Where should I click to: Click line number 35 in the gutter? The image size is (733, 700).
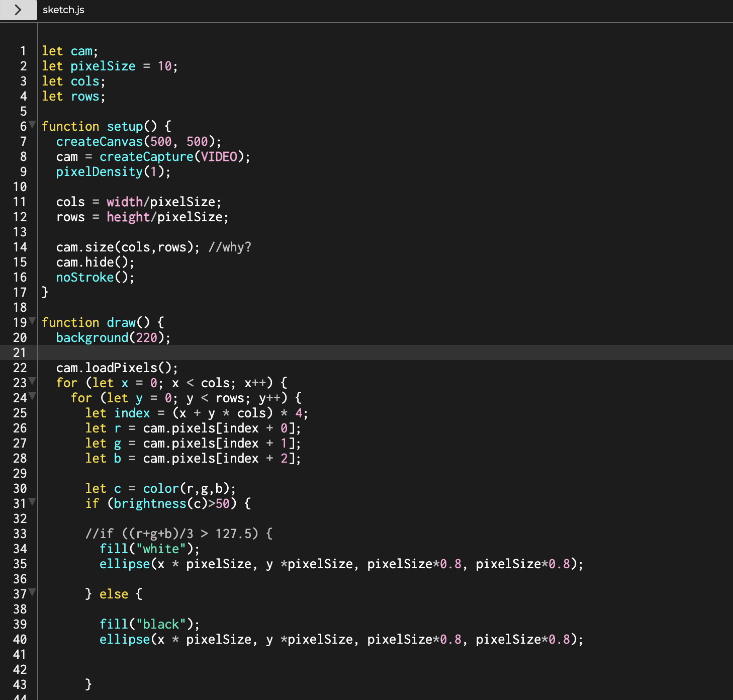(x=20, y=564)
